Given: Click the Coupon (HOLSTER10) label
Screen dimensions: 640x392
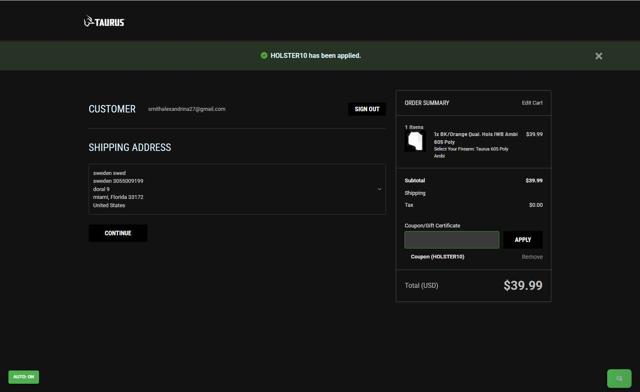Looking at the screenshot, I should (437, 257).
